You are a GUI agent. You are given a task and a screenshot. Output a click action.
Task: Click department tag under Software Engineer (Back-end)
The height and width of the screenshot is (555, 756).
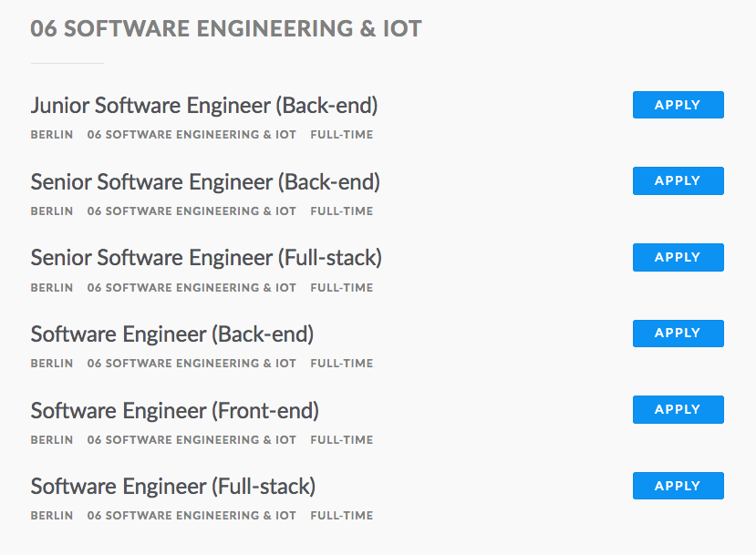pyautogui.click(x=192, y=364)
